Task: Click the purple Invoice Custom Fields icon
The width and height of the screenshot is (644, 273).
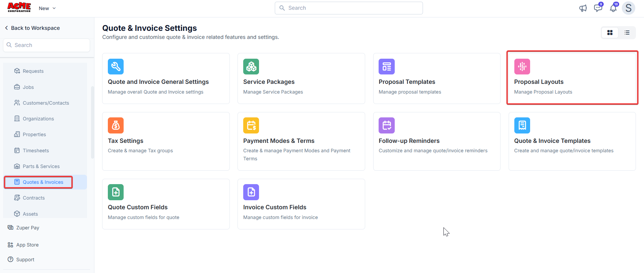Action: 251,192
